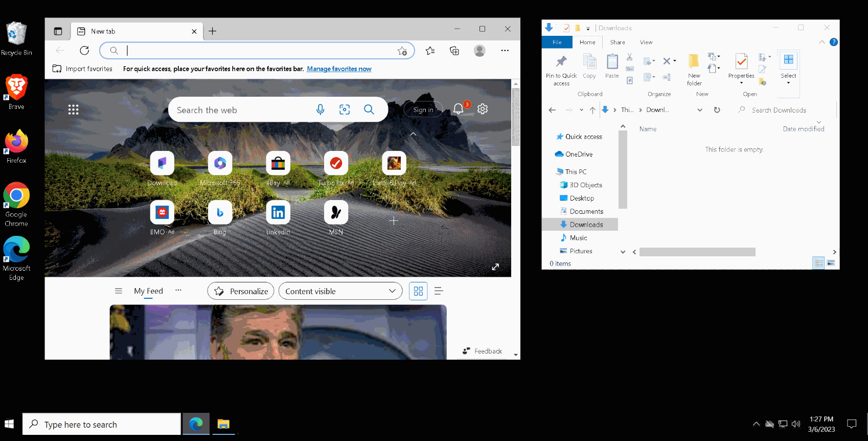Add page to favorites star icon
This screenshot has height=441, width=868.
[402, 51]
